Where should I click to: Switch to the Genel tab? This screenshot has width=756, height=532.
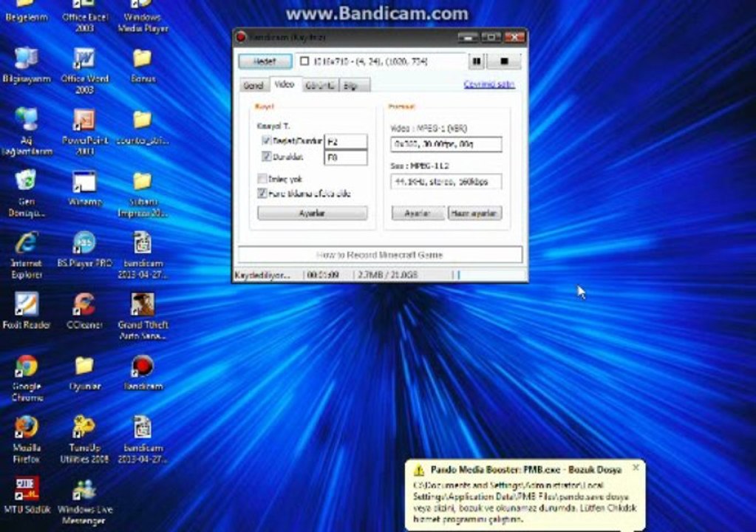tap(253, 85)
